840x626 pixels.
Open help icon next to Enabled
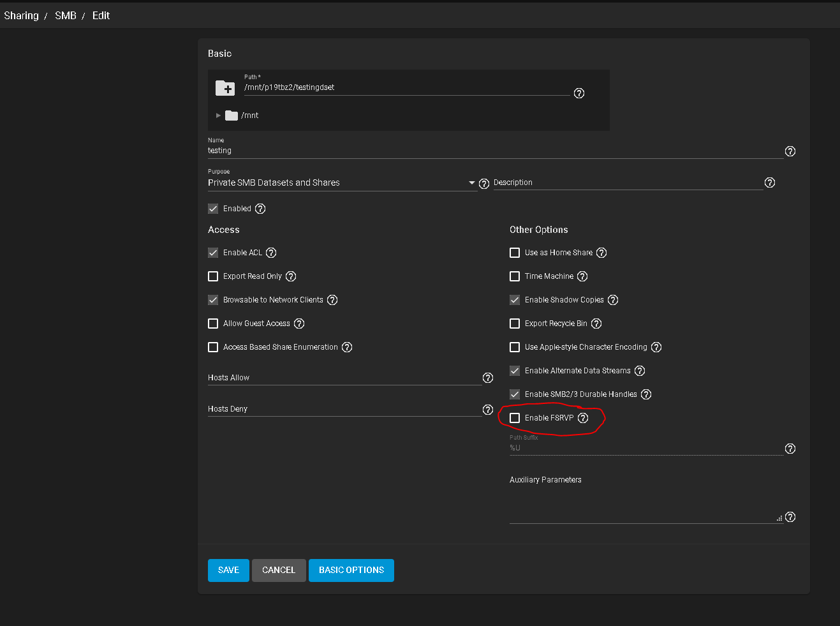(x=260, y=209)
